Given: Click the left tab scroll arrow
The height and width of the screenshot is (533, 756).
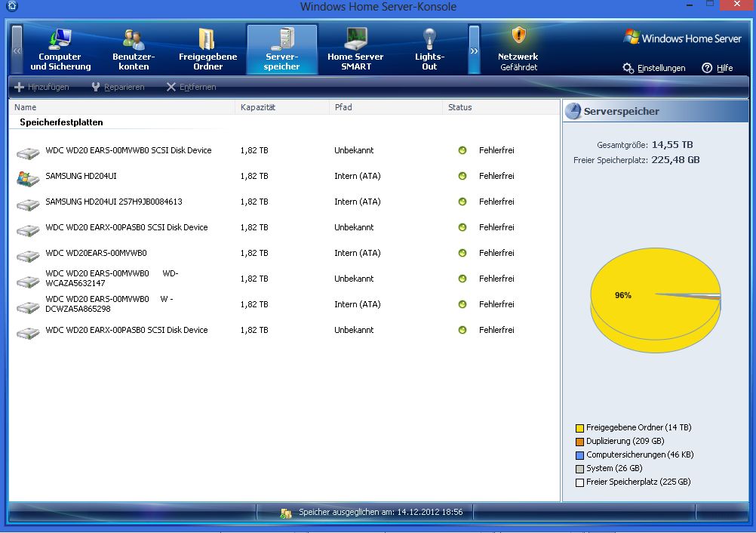Looking at the screenshot, I should 17,50.
